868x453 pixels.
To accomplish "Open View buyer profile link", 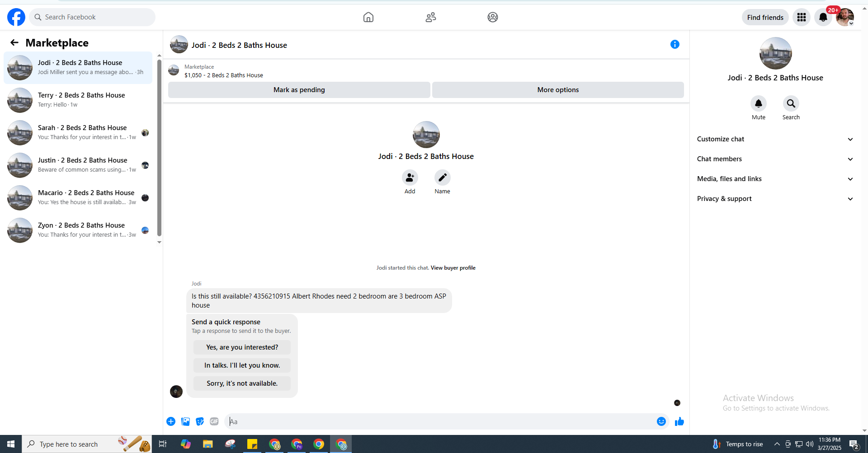I will click(453, 268).
